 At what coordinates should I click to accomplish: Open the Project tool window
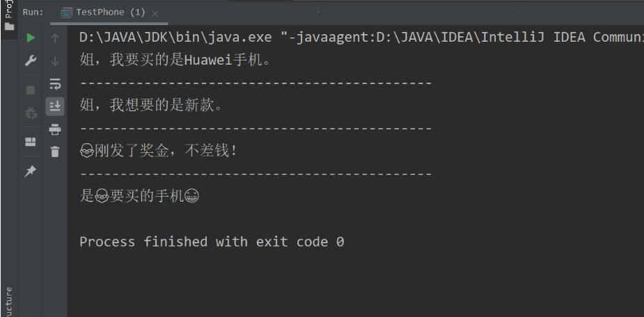pos(9,17)
